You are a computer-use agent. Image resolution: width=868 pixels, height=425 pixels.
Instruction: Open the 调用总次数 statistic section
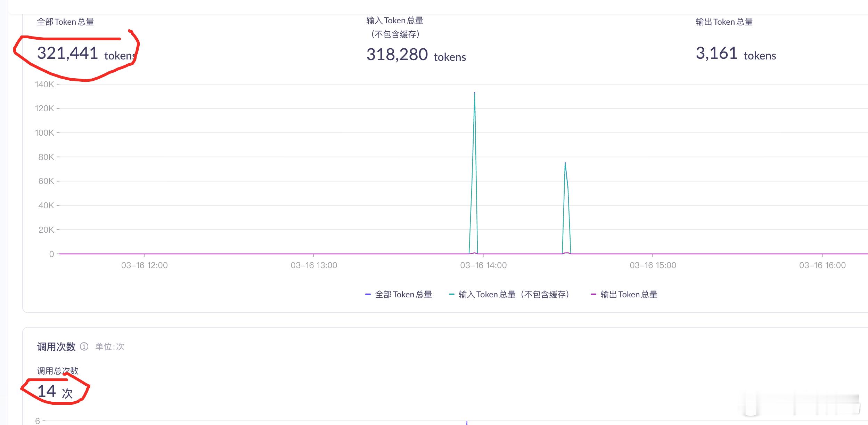[57, 371]
